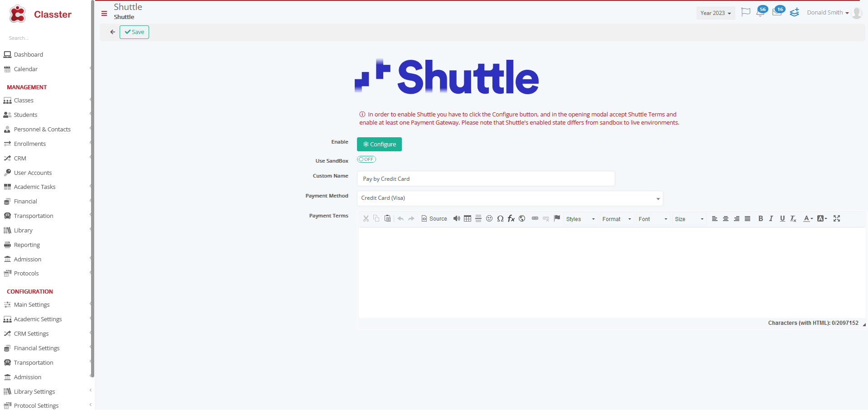Justify text in editor
Image resolution: width=868 pixels, height=410 pixels.
[x=747, y=218]
